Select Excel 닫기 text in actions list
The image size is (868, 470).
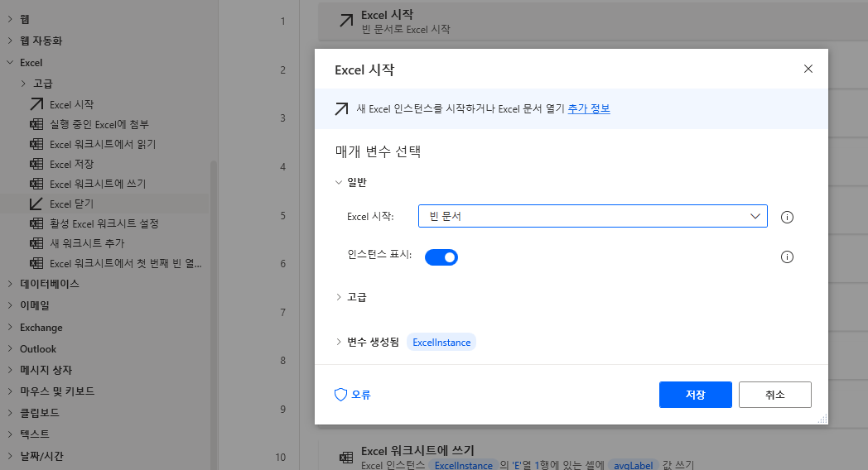71,204
